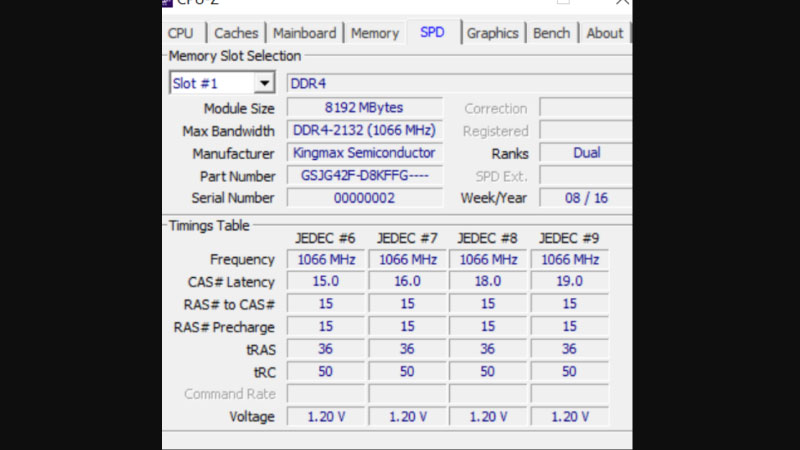Show the About tab
800x450 pixels.
tap(604, 33)
